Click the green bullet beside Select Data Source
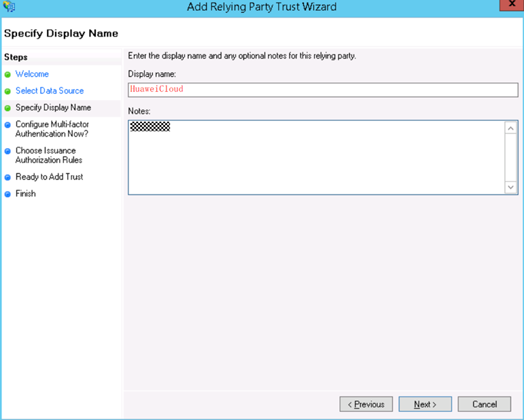The height and width of the screenshot is (420, 524). [x=7, y=91]
